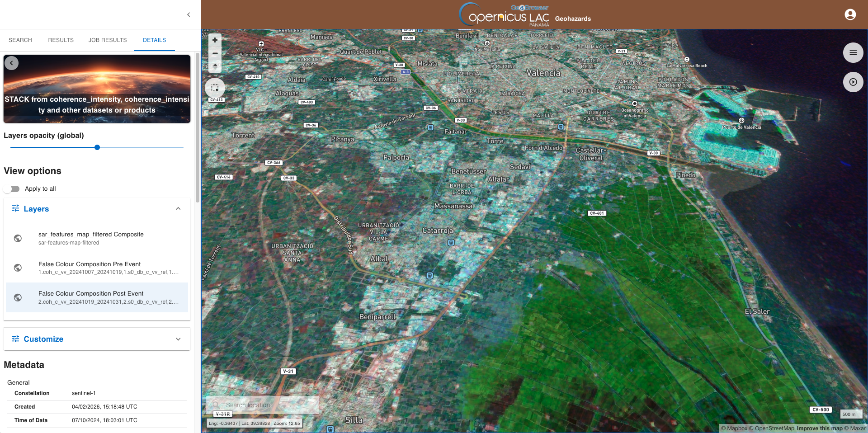Collapse the Layers section
The image size is (868, 433).
point(178,209)
